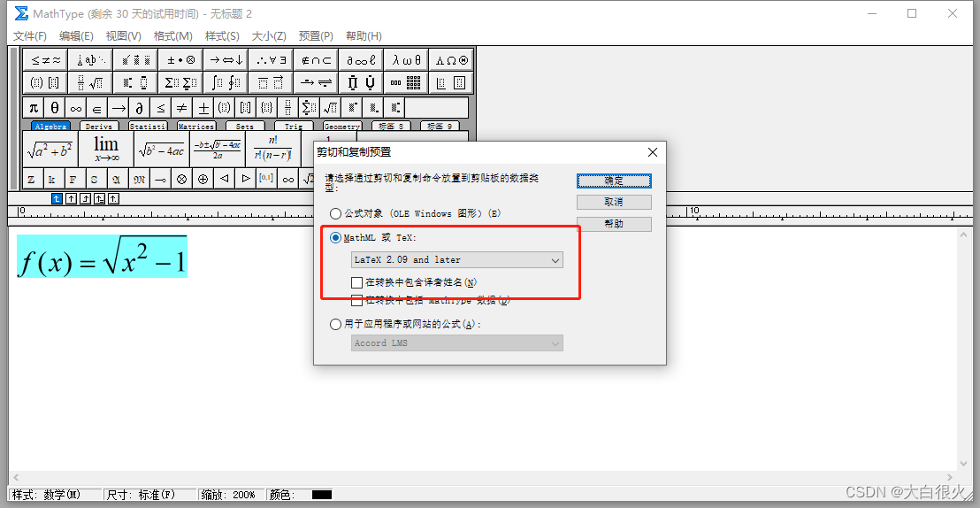Click the 尺寸: 标准(F) status entry
Image resolution: width=980 pixels, height=508 pixels.
pyautogui.click(x=150, y=495)
